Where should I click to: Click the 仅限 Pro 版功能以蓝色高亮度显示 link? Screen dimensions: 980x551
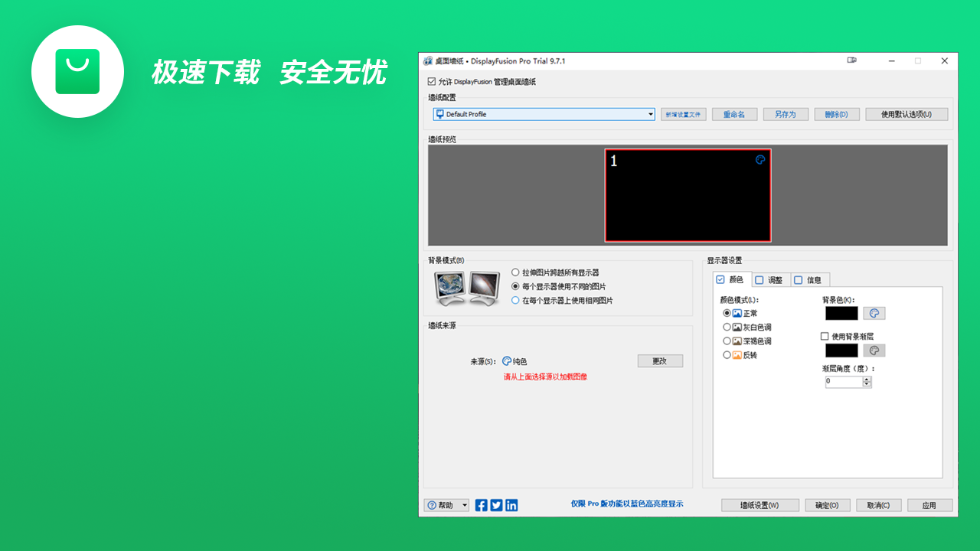click(627, 504)
